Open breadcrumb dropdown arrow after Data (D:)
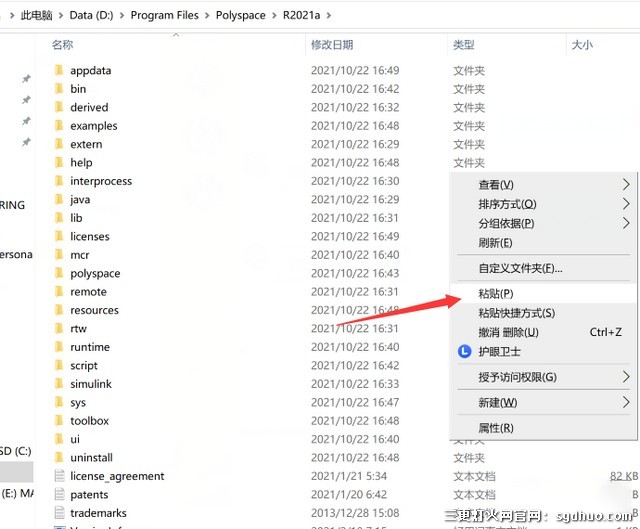Image resolution: width=640 pixels, height=529 pixels. 122,16
